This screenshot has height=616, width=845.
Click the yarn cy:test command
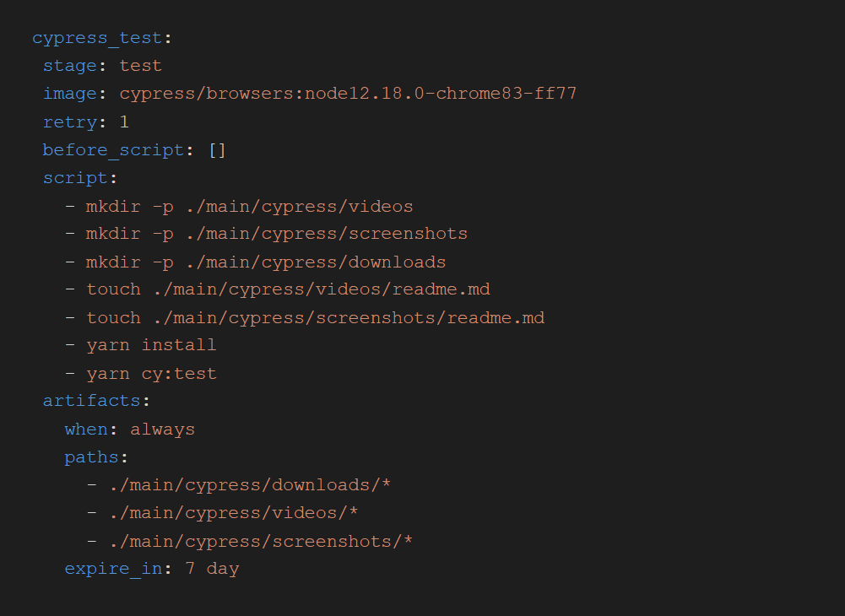151,374
